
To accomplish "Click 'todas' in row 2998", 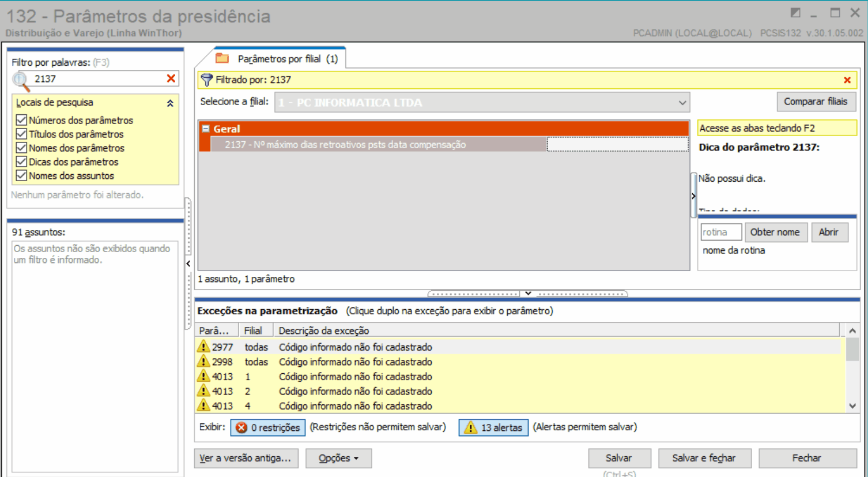I will pos(256,362).
